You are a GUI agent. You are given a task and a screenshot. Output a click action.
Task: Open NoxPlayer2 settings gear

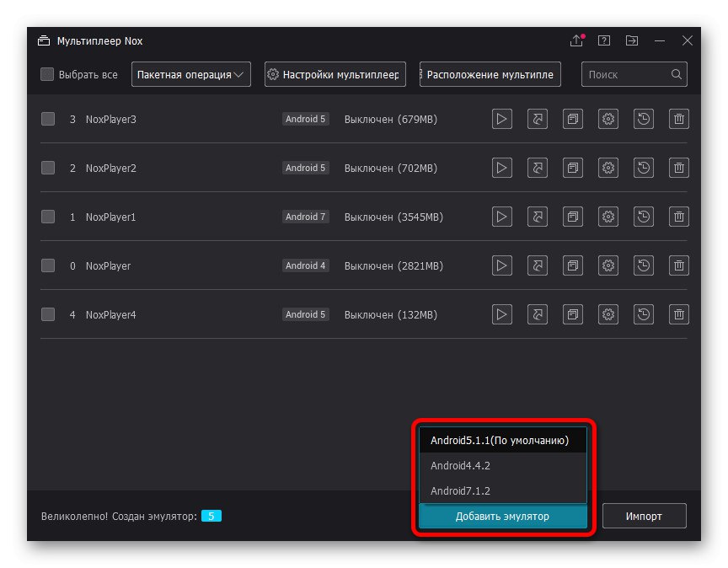point(608,168)
